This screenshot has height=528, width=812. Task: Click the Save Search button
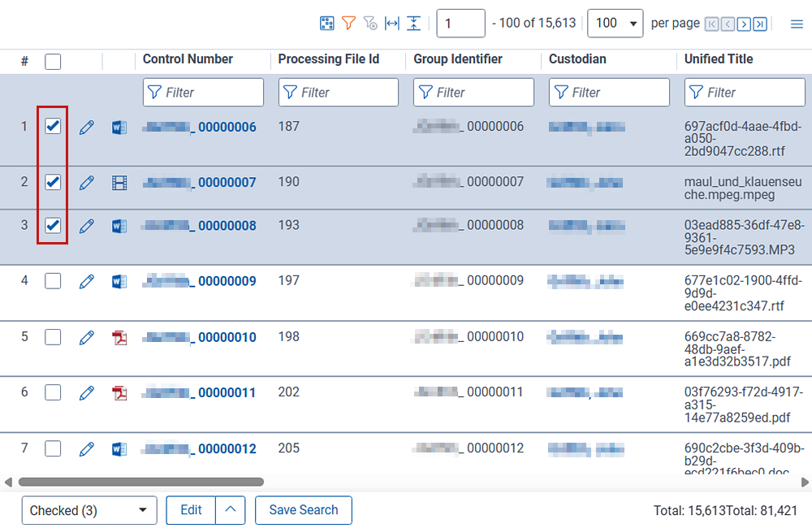303,510
